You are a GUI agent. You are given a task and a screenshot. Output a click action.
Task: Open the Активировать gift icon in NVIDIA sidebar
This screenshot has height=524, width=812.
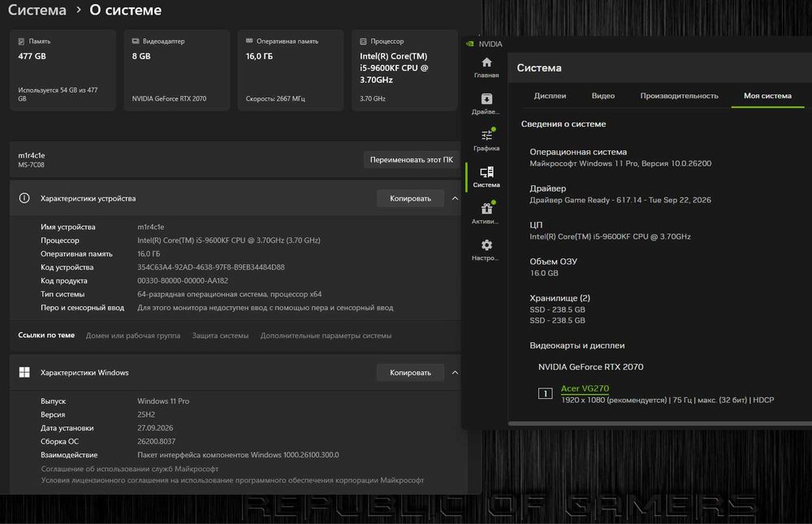tap(486, 208)
